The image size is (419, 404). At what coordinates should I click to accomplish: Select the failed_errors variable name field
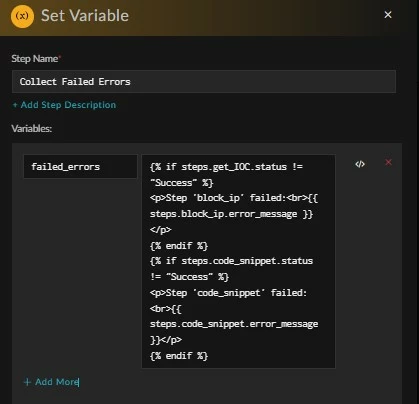pos(80,167)
